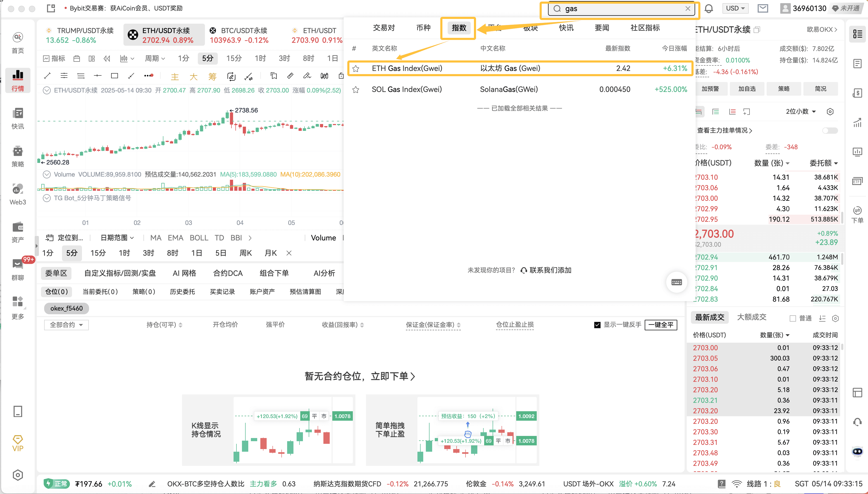Open the 全部合约 contracts dropdown
The image size is (868, 494).
[66, 325]
